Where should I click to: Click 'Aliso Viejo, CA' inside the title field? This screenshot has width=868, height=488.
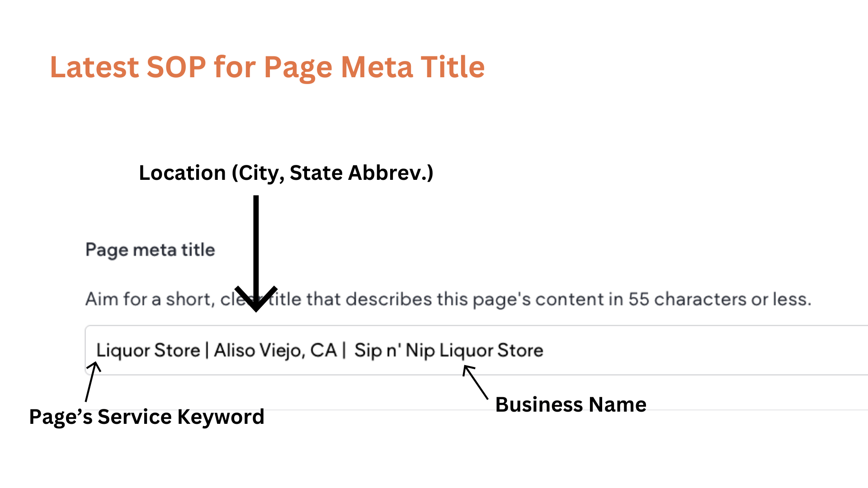[275, 351]
